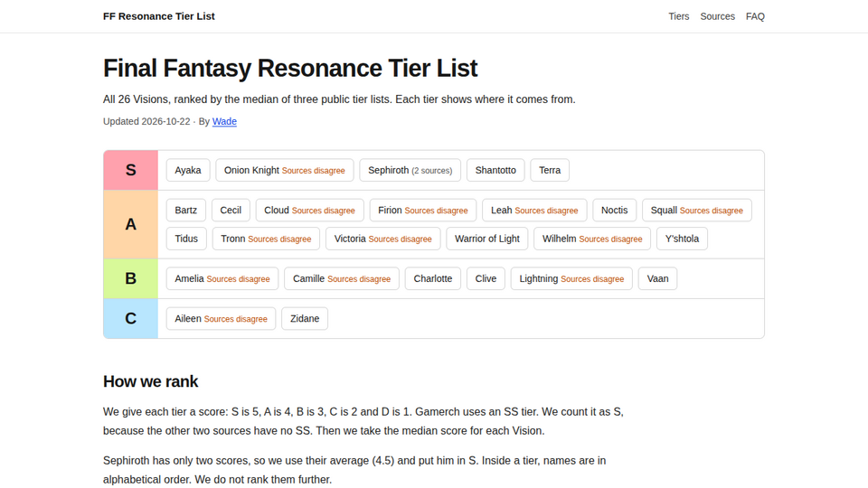Viewport: 868px width, 488px height.
Task: Click the paragraph about Sephiroth's two scores
Action: pos(354,470)
